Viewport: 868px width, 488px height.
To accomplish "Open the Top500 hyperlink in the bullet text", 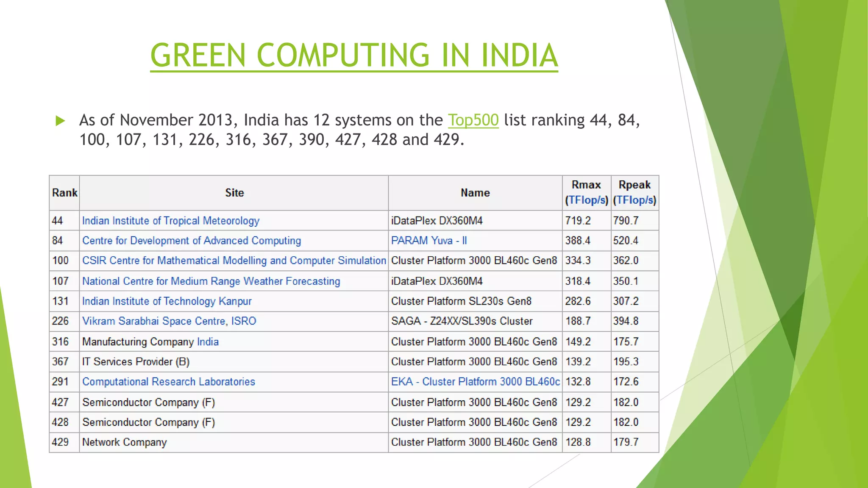I will coord(473,120).
